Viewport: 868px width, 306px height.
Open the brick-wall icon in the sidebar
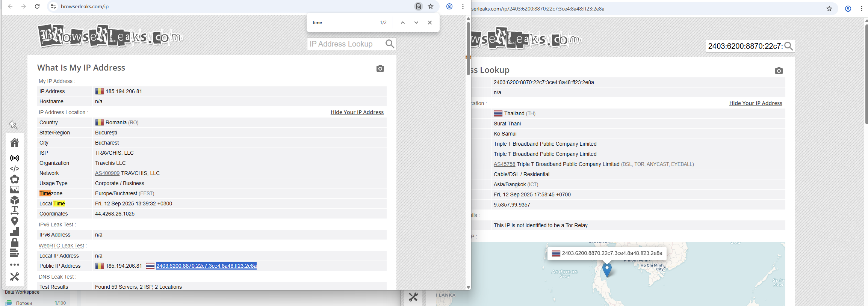coord(15,253)
